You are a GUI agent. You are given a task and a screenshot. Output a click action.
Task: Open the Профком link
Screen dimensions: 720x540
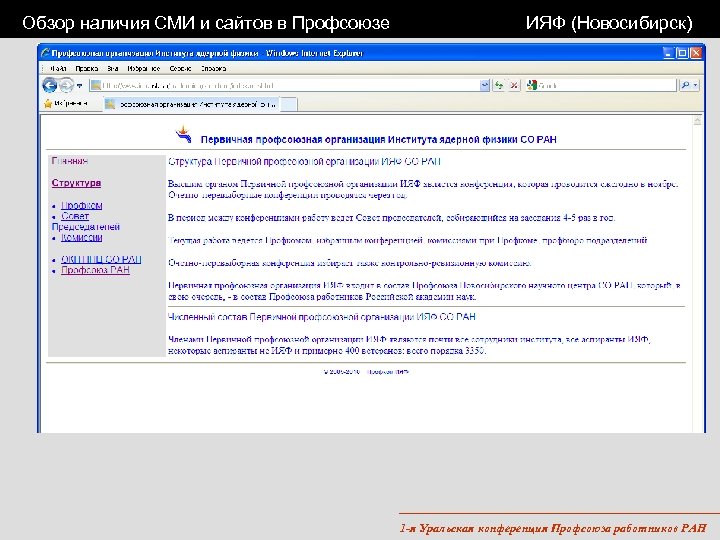[82, 205]
